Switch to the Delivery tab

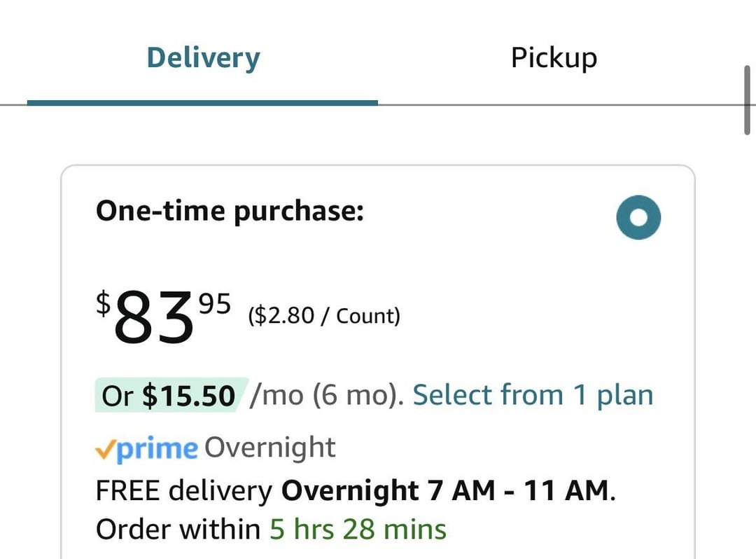point(203,57)
